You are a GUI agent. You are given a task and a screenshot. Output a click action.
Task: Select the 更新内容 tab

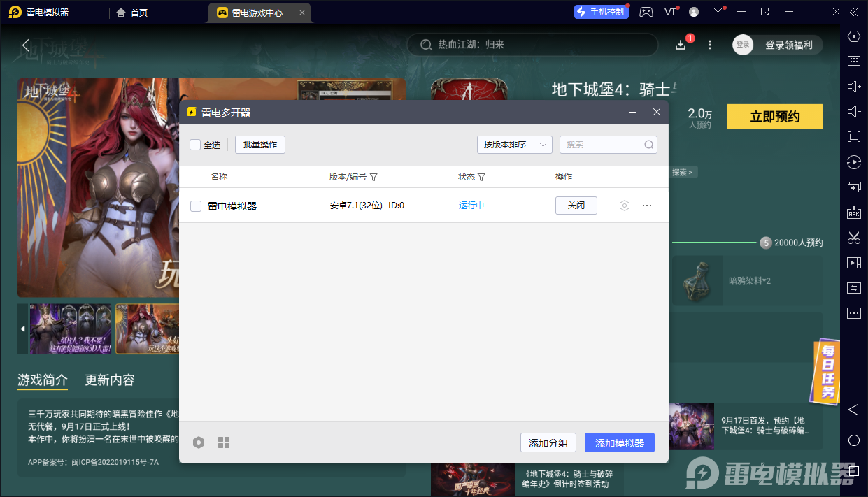110,380
